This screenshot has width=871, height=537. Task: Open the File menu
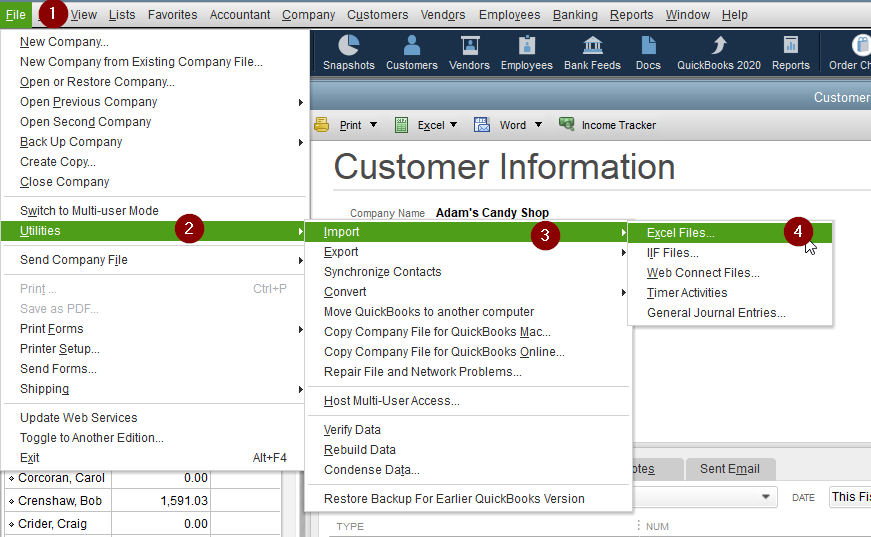(x=16, y=15)
